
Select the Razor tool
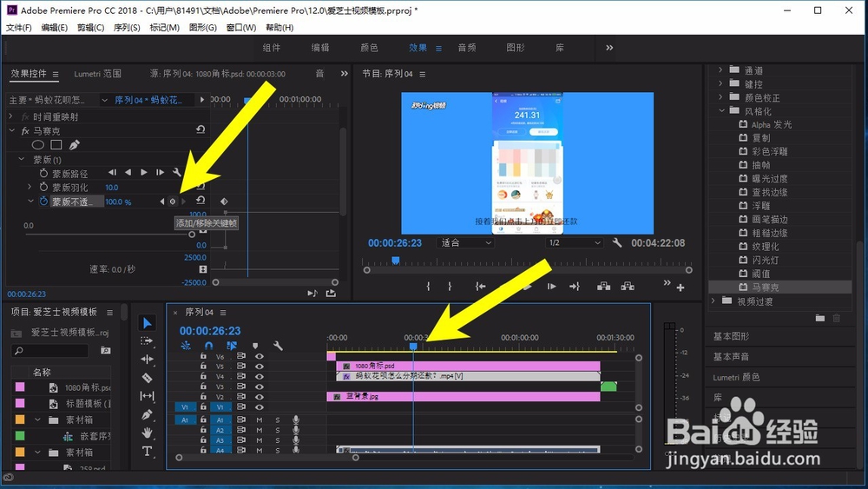pos(147,378)
